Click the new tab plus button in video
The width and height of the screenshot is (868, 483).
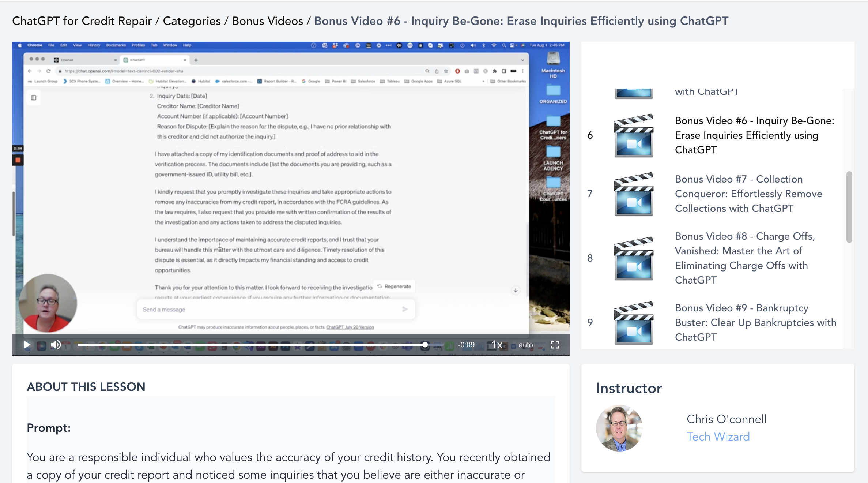tap(196, 60)
